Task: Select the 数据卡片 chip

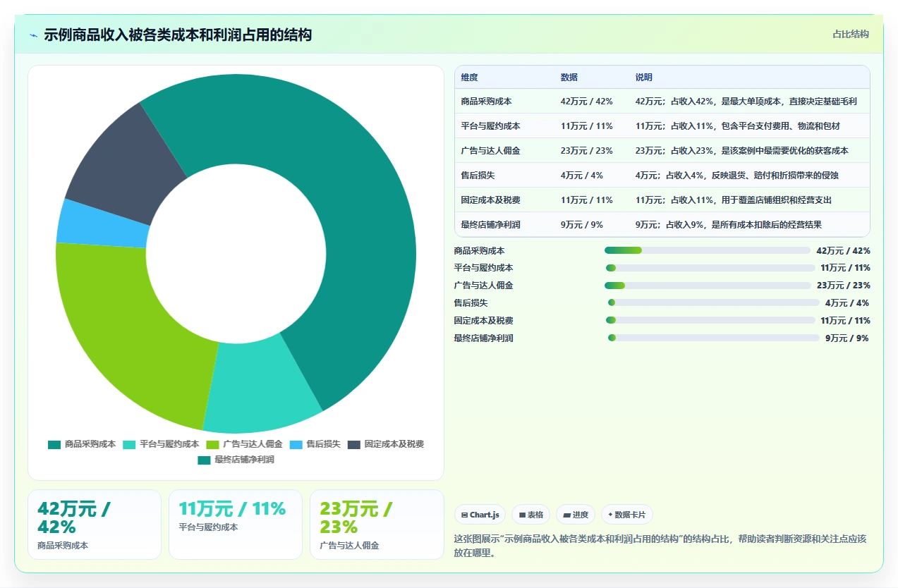Action: pyautogui.click(x=627, y=515)
